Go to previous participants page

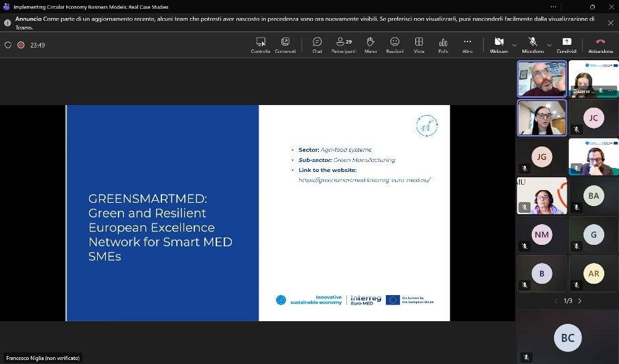[556, 301]
